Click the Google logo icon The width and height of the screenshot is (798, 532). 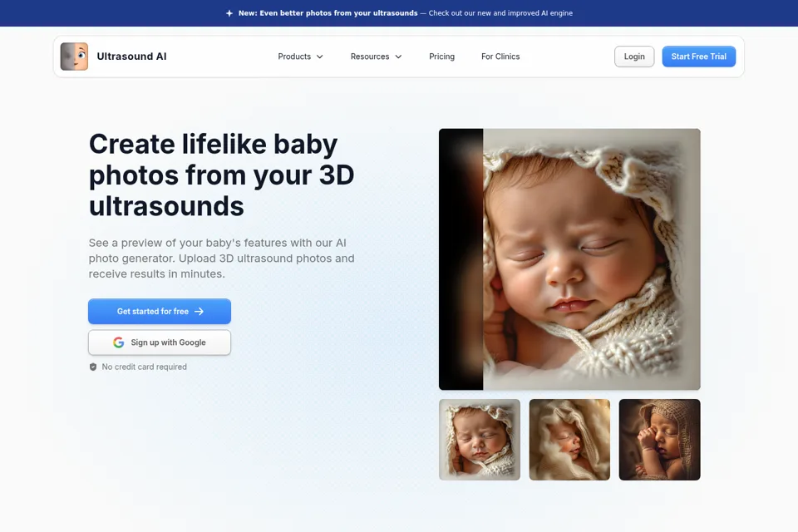click(119, 342)
